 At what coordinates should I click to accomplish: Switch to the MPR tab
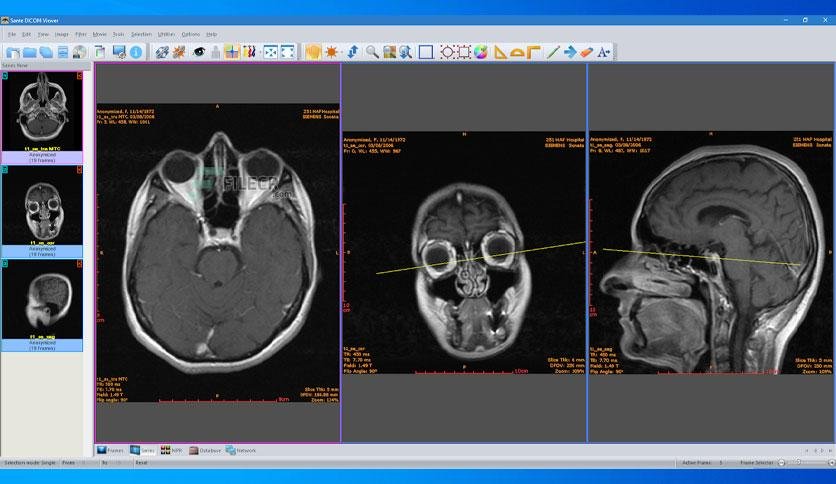click(172, 450)
